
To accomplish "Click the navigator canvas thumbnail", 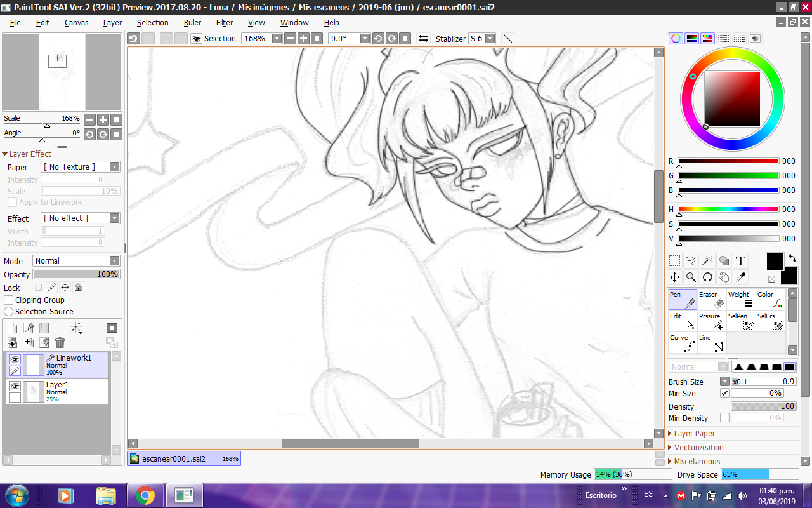I will pos(62,72).
